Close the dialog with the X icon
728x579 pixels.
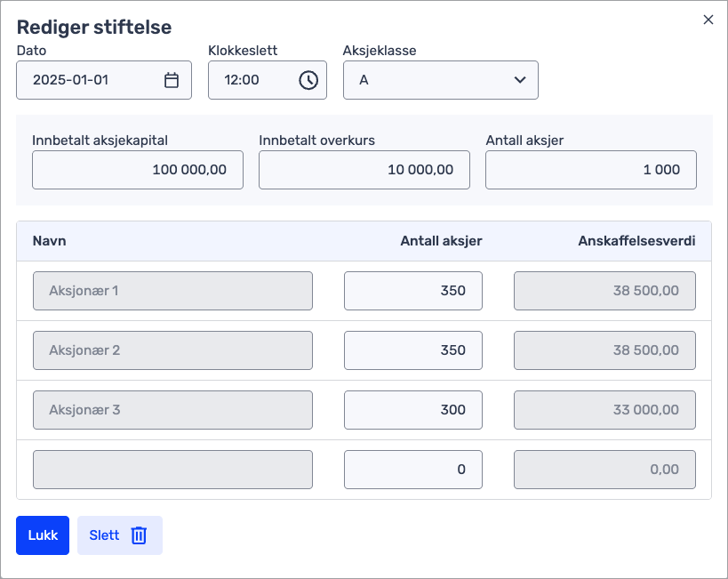point(708,20)
